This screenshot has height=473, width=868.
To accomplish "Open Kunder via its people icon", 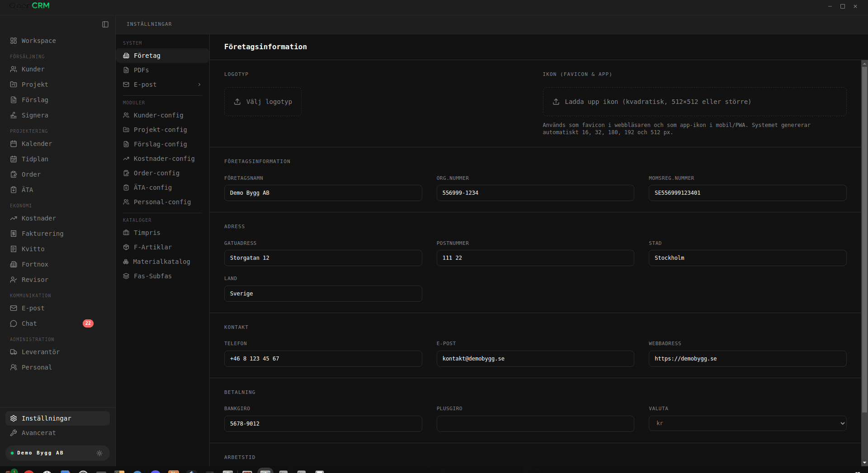I will tap(14, 69).
